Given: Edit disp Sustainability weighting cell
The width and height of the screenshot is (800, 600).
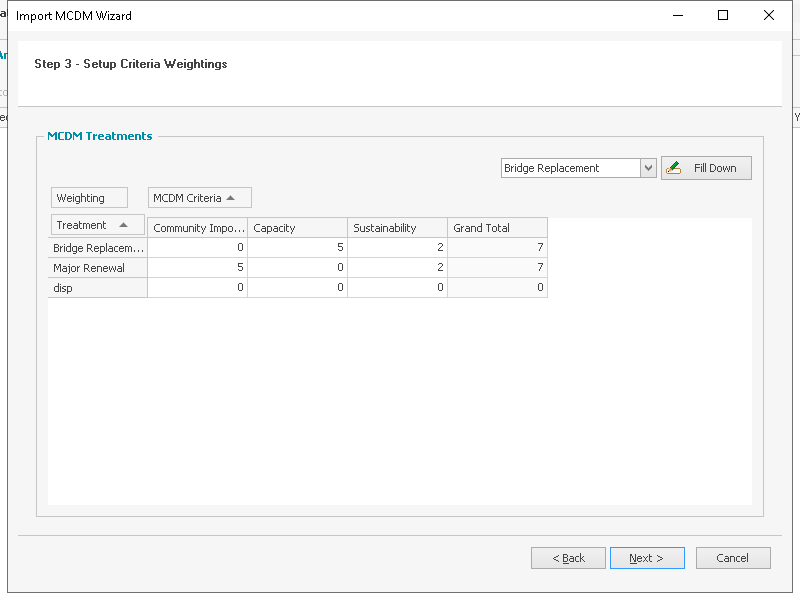Looking at the screenshot, I should coord(397,288).
